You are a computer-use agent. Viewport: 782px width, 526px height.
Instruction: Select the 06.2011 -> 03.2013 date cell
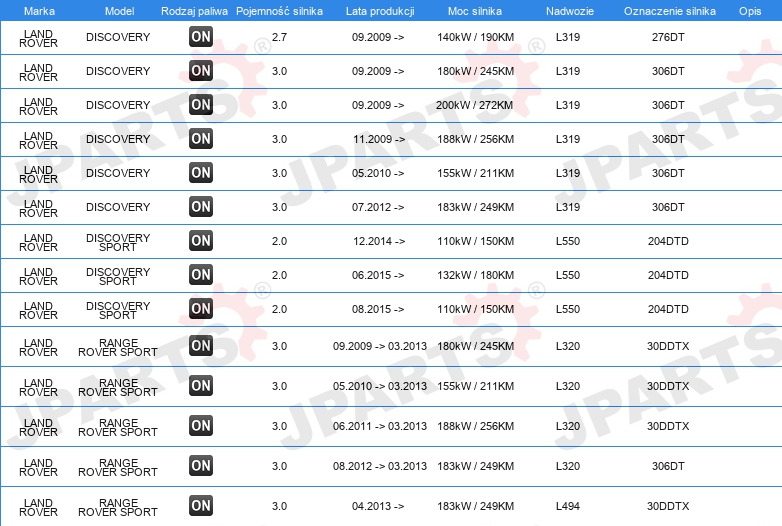click(x=380, y=426)
